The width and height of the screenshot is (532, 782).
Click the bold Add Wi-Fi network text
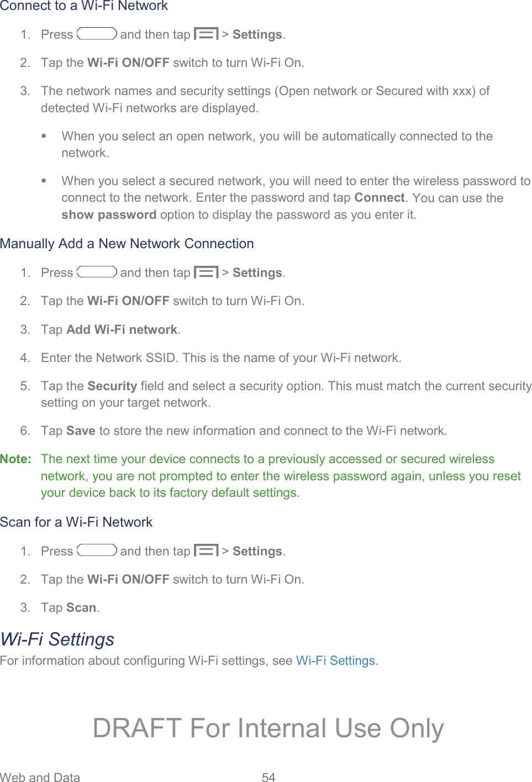(122, 330)
